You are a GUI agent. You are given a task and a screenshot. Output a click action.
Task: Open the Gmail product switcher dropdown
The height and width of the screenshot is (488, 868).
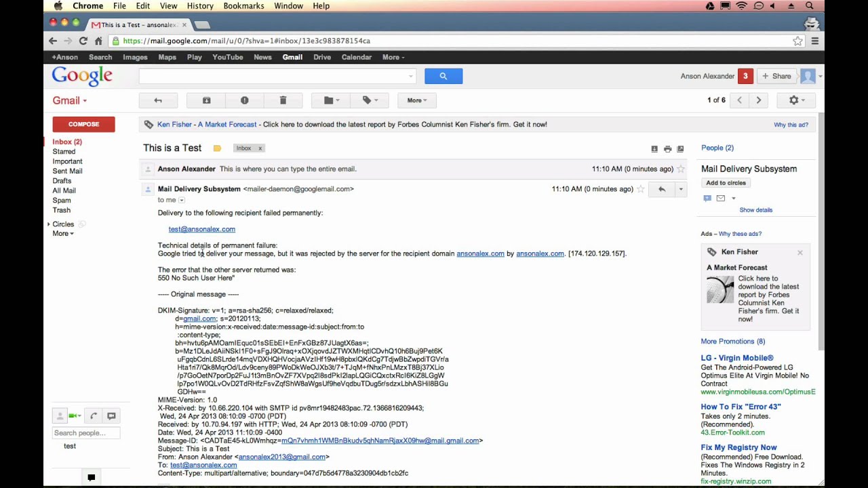(70, 100)
